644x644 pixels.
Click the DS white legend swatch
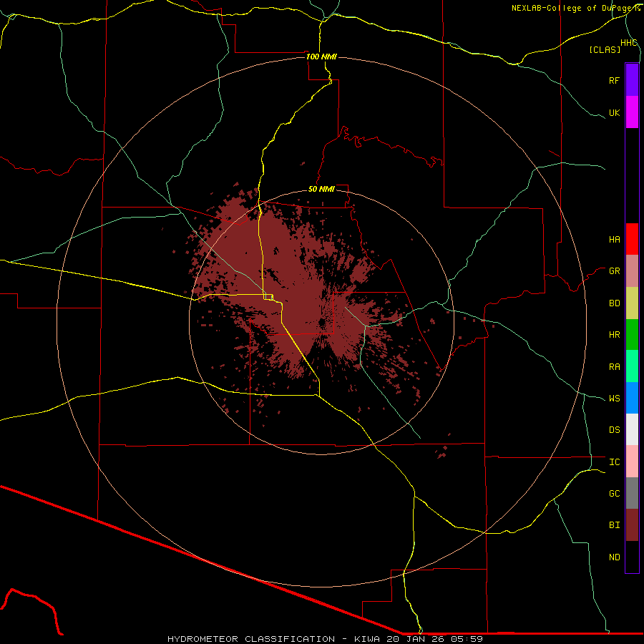632,429
